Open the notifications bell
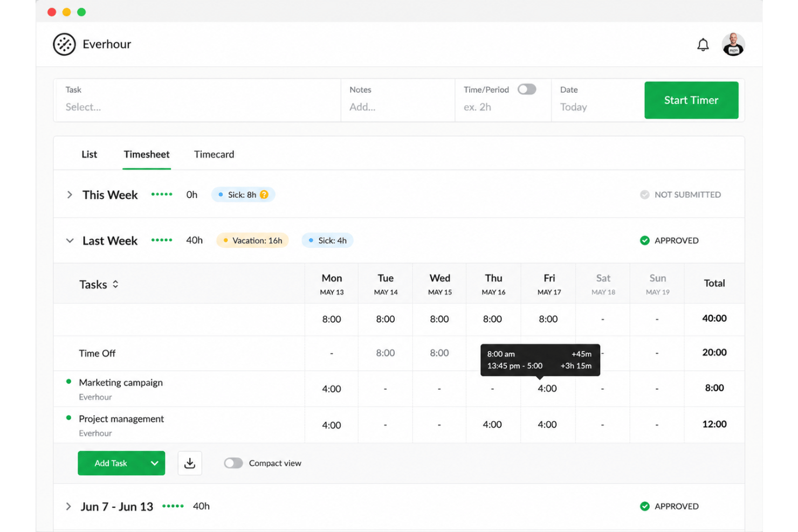798x532 pixels. 703,45
